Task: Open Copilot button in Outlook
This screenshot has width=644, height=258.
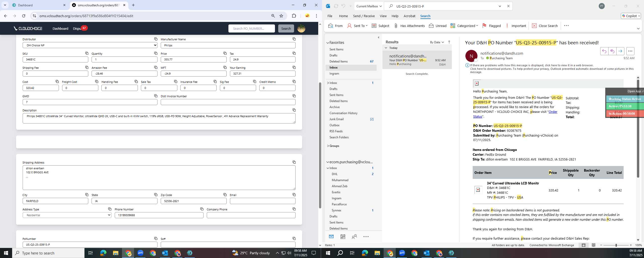Action: tap(631, 16)
